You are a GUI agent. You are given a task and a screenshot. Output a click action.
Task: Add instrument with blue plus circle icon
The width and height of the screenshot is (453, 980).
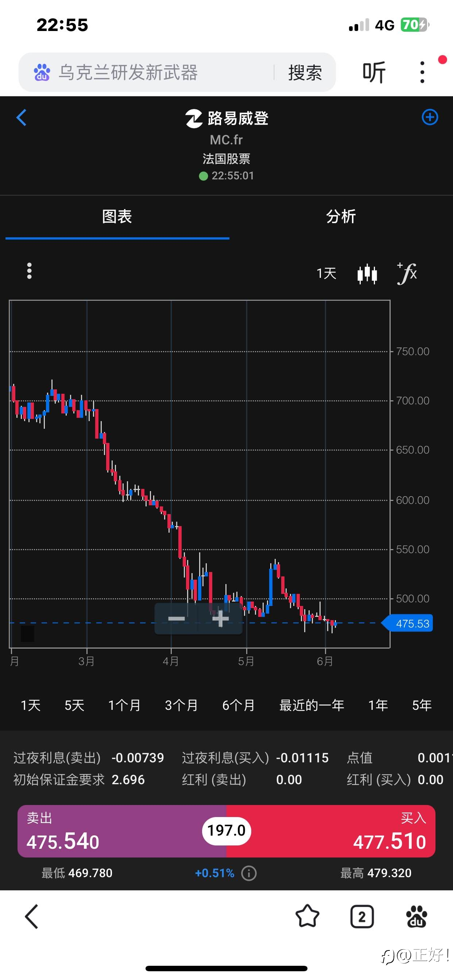(x=430, y=117)
